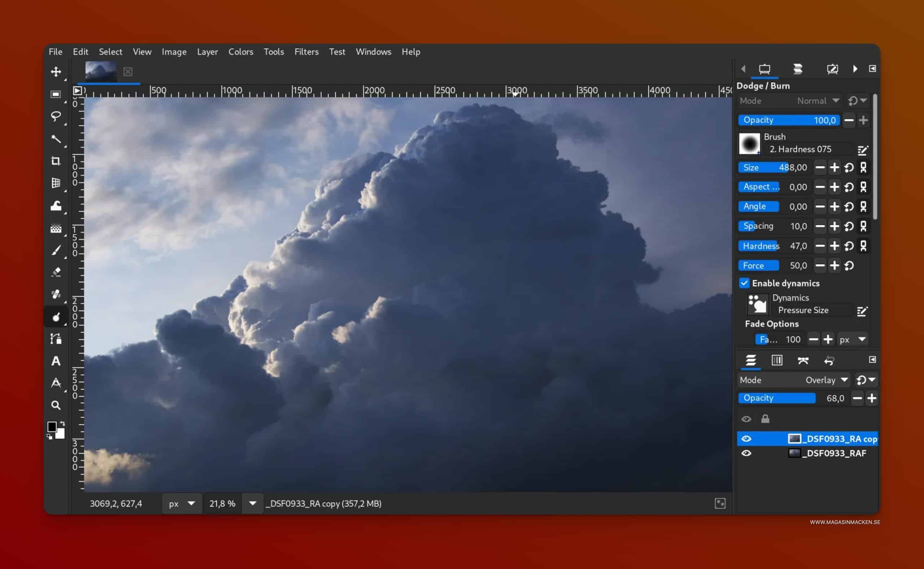Open the brush editor for Hardness 075
The width and height of the screenshot is (924, 569).
pyautogui.click(x=863, y=150)
